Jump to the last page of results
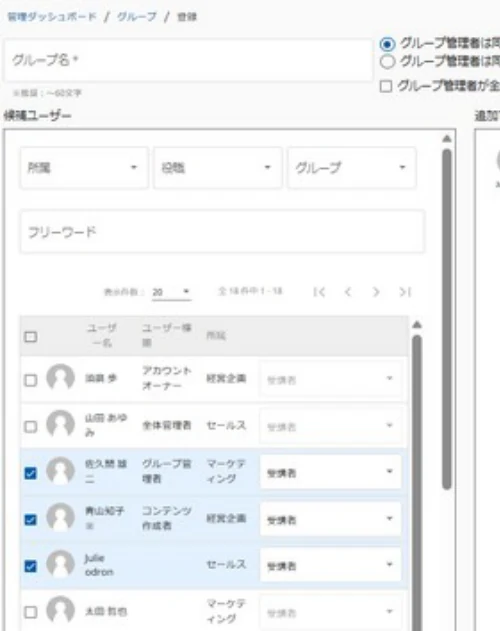The height and width of the screenshot is (631, 500). 405,292
